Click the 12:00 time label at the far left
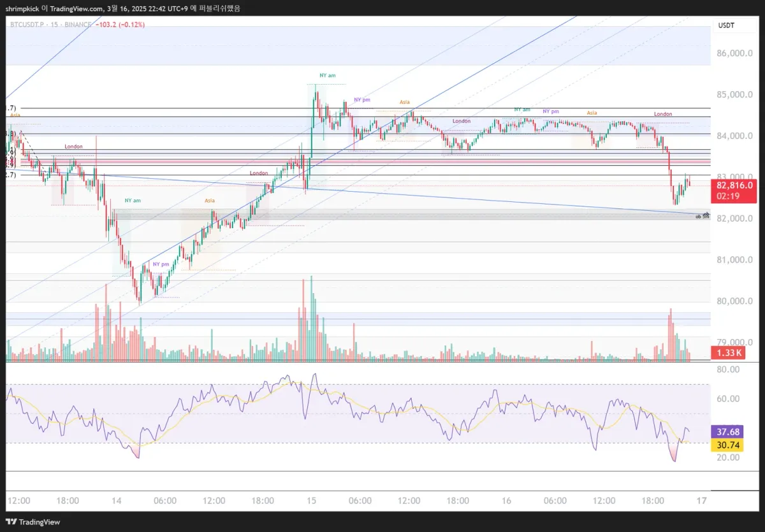Viewport: 765px width, 532px height. 18,501
